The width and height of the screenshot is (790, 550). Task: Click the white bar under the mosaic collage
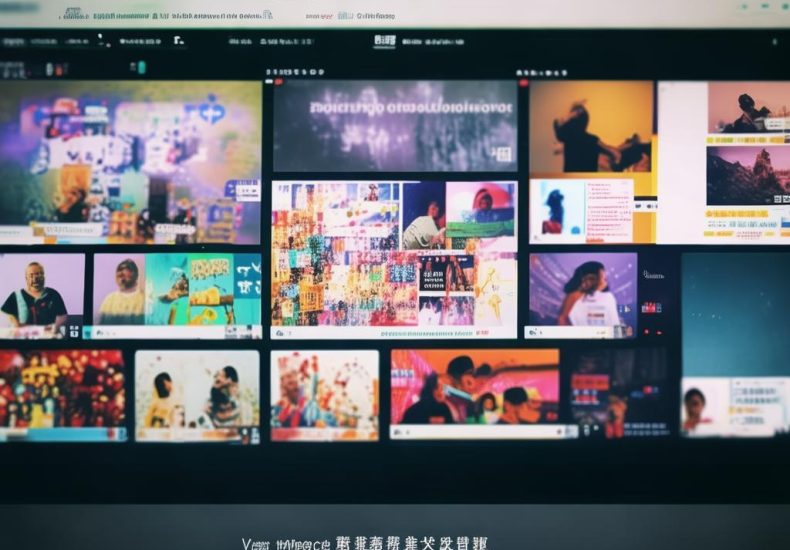394,332
